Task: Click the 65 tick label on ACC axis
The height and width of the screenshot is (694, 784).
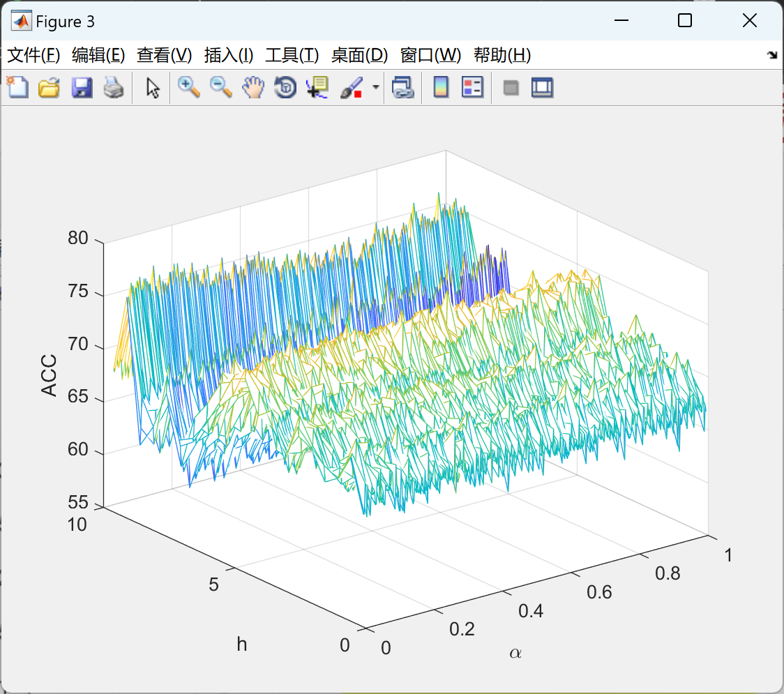Action: 78,396
